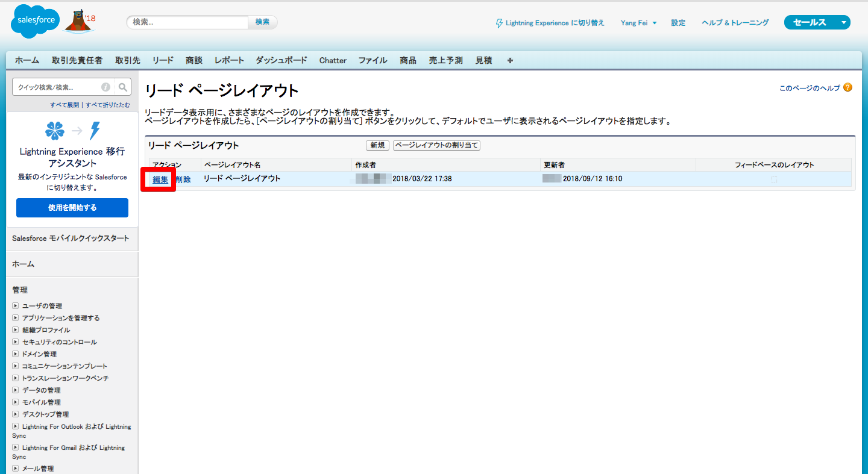Open Salesforce モバイルクイックスタート

coord(71,239)
